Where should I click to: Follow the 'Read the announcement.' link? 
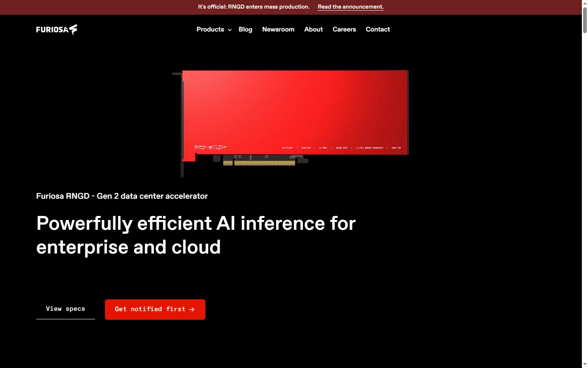click(351, 7)
